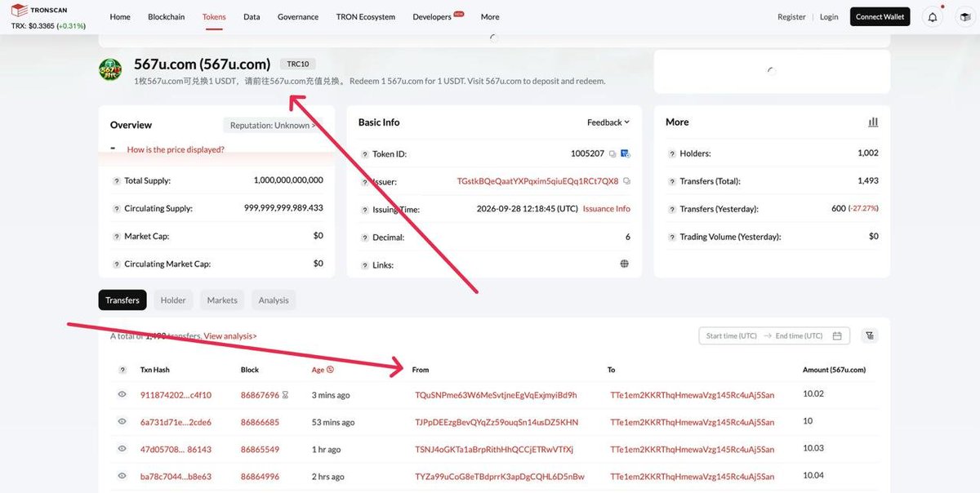Click the help icon beside Trading Volume (Yesterday)
The height and width of the screenshot is (493, 980).
(x=672, y=237)
